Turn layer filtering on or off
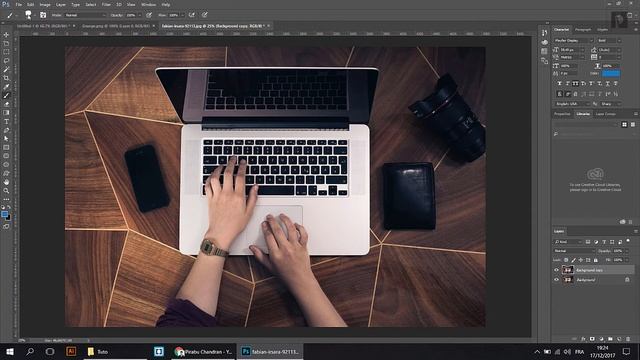640x360 pixels. click(628, 241)
